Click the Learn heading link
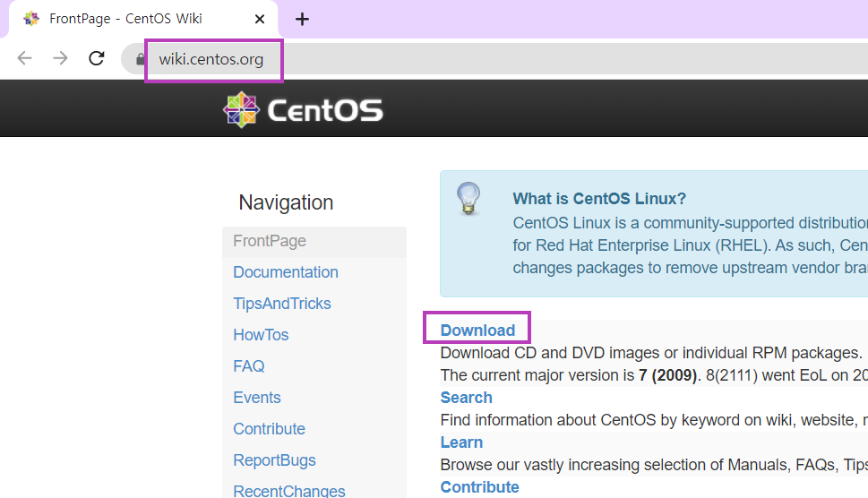The width and height of the screenshot is (868, 498). [x=461, y=442]
